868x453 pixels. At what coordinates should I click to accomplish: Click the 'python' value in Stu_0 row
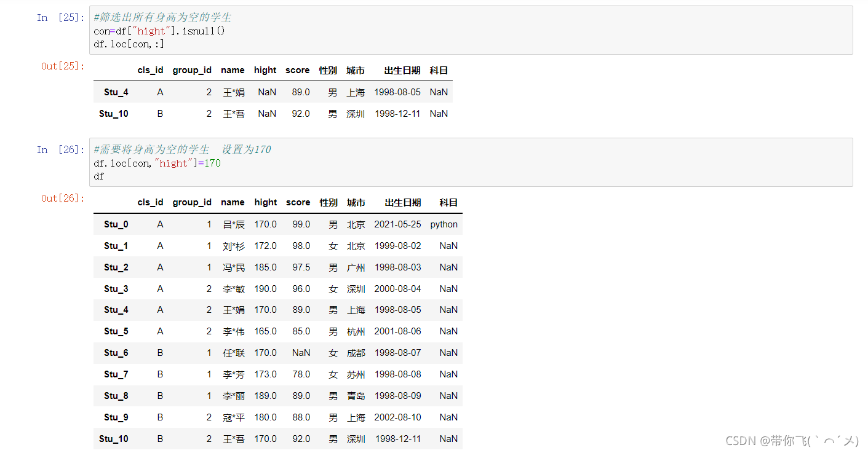point(444,224)
